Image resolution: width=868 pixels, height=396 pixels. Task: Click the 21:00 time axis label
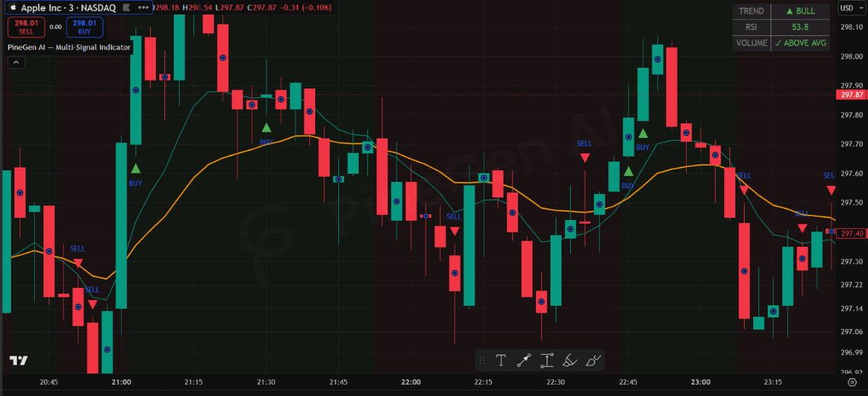[x=120, y=382]
